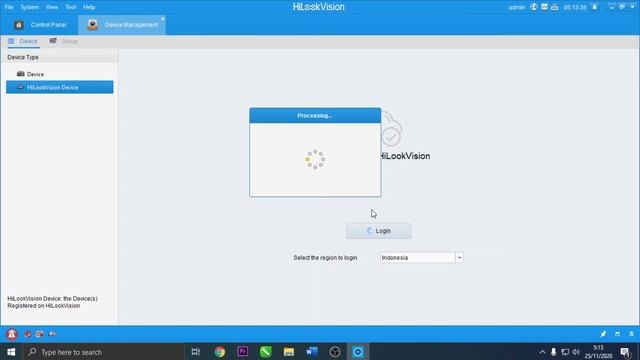
Task: Click the taskbar date and time
Action: (598, 352)
